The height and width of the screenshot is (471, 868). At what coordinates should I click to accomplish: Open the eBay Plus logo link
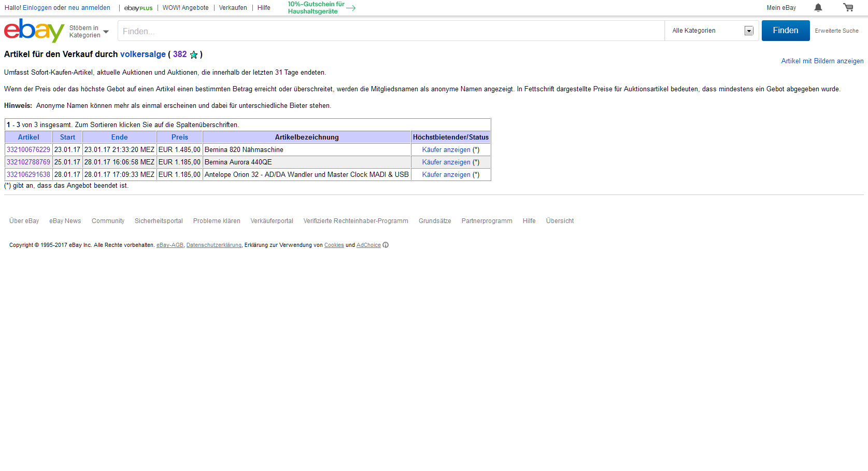pyautogui.click(x=138, y=8)
